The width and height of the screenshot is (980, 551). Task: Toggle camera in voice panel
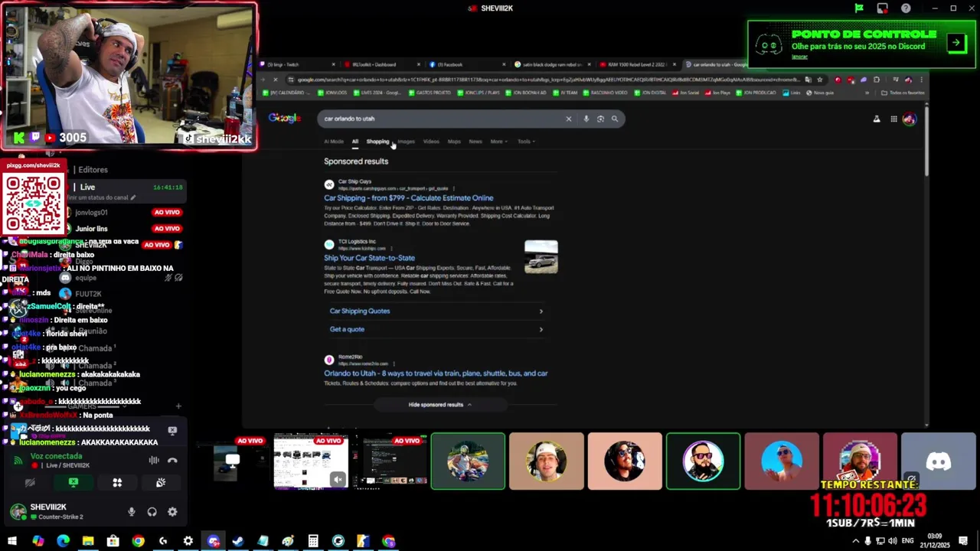pos(30,483)
